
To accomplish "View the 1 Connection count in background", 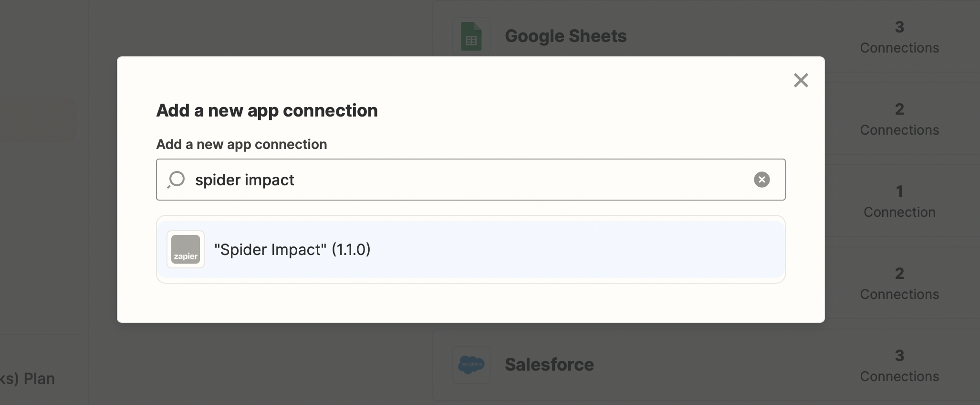I will pyautogui.click(x=899, y=202).
